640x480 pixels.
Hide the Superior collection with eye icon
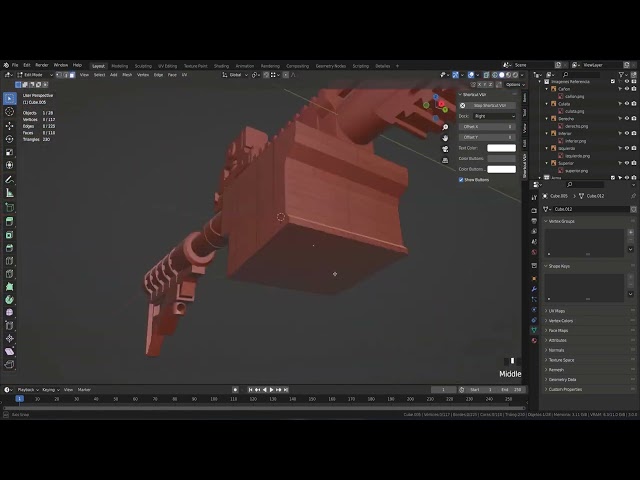point(627,163)
